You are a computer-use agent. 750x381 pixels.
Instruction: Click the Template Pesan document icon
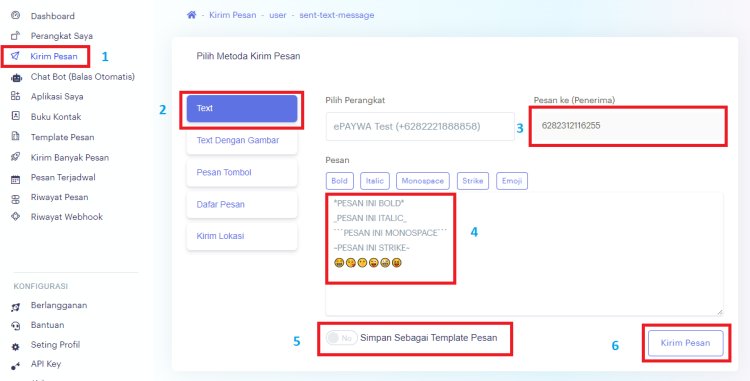pos(15,137)
